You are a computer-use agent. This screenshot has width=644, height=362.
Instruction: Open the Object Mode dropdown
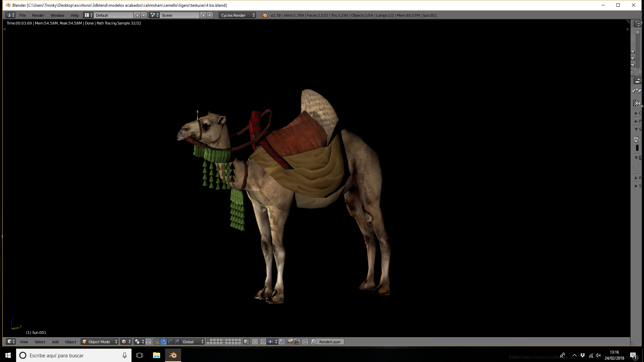100,342
